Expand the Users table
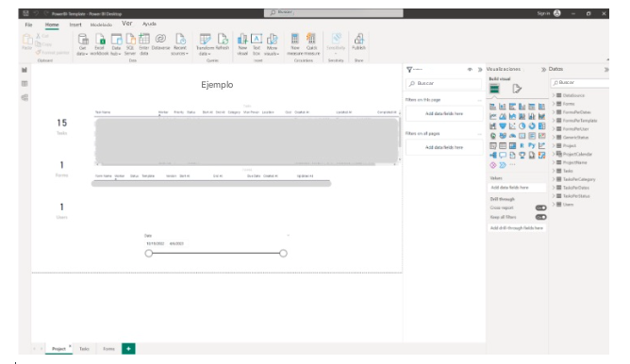 coord(554,204)
